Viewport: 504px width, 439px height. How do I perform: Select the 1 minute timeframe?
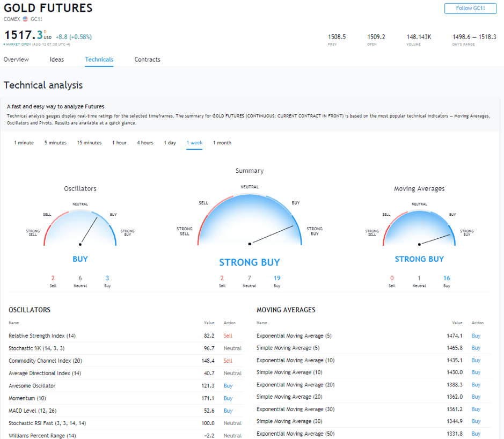[24, 143]
